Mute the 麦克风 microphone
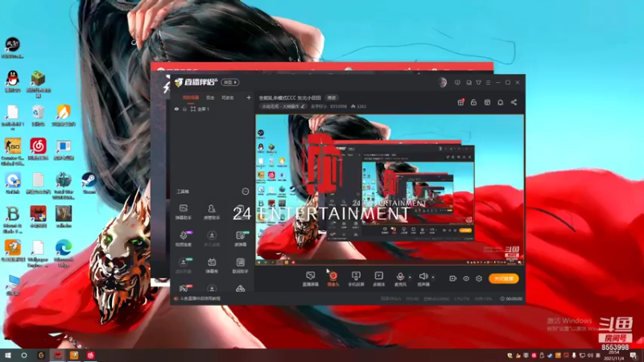 (400, 278)
